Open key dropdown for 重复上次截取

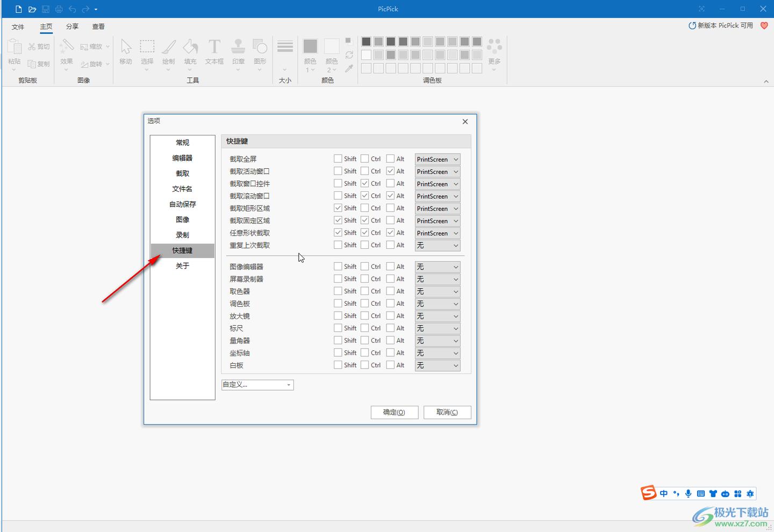click(438, 246)
